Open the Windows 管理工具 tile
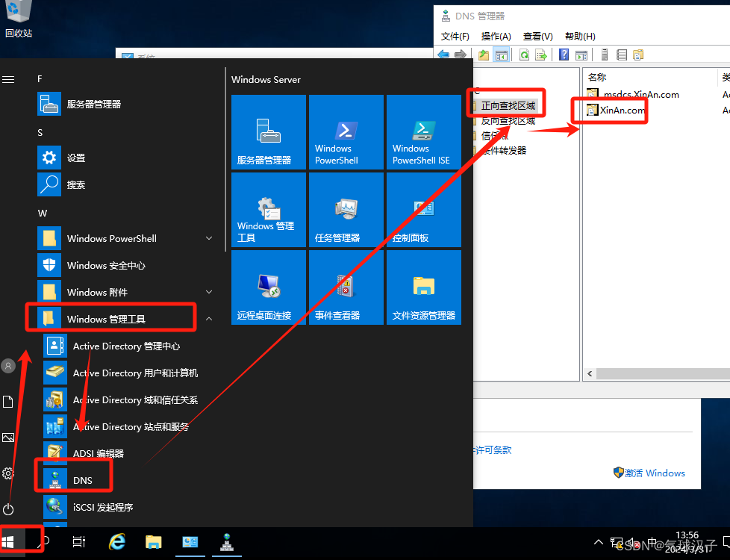Image resolution: width=730 pixels, height=560 pixels. coord(269,210)
